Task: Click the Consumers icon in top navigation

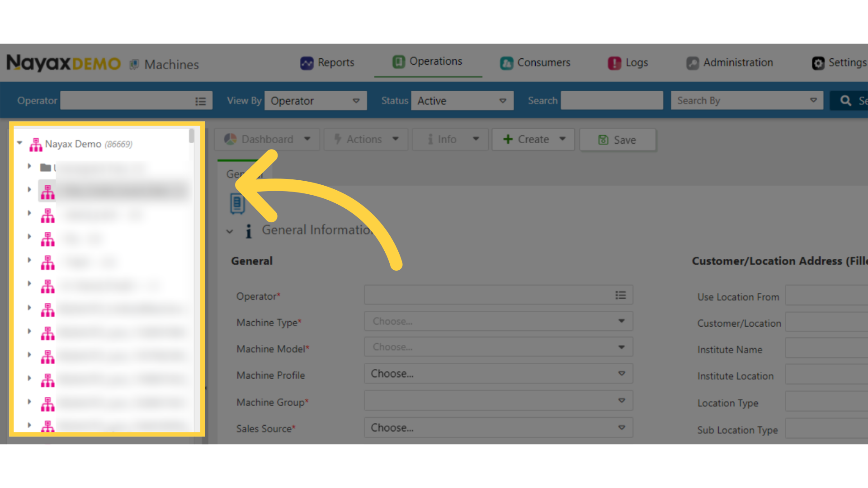Action: (x=506, y=63)
